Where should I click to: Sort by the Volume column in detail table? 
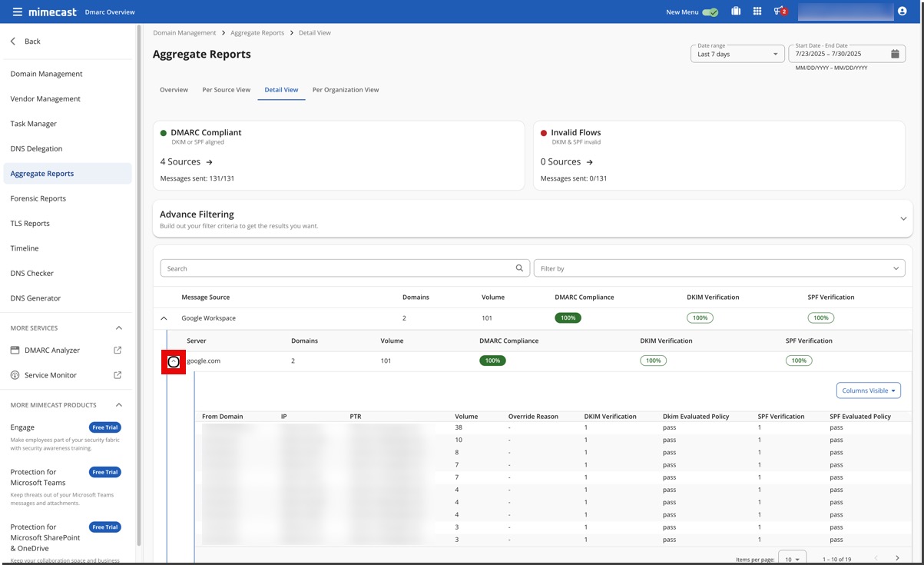click(x=466, y=417)
